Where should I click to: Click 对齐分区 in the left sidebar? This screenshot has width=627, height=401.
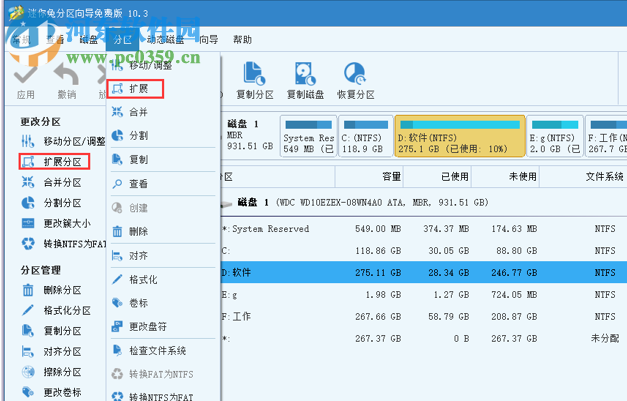tap(51, 352)
